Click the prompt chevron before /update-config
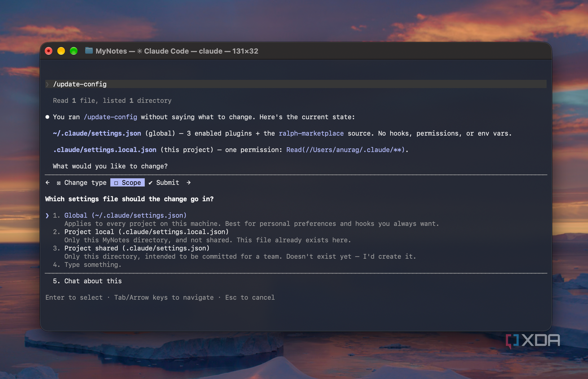 point(48,84)
